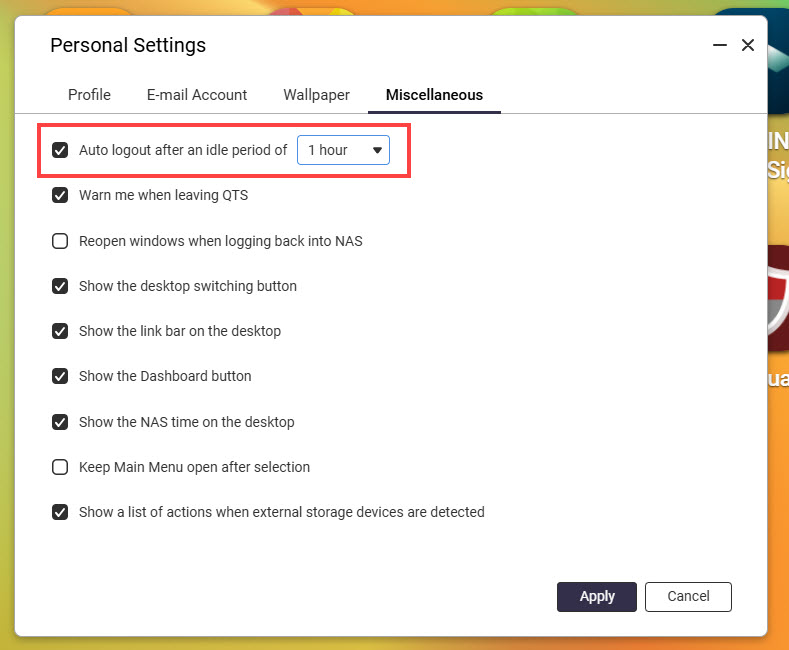Viewport: 789px width, 650px height.
Task: Click the Cancel button
Action: pos(688,596)
